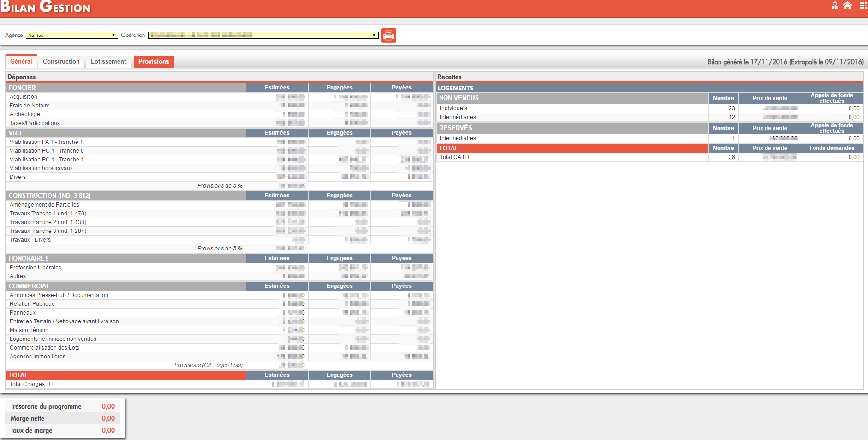Viewport: 868px width, 440px height.
Task: Select the Acquisition row under Foncier
Action: coord(24,97)
